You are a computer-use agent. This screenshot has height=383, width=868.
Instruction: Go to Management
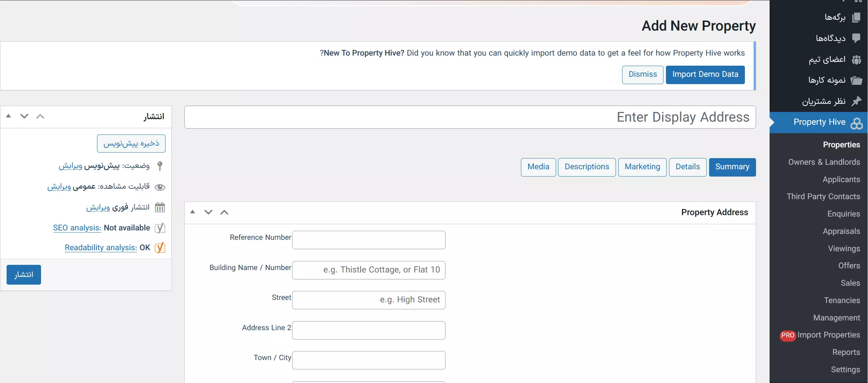point(837,318)
